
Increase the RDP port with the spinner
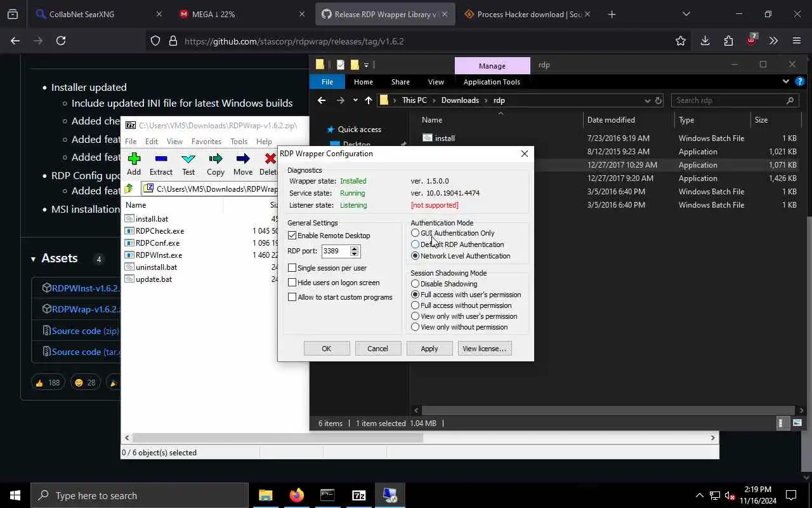[x=355, y=248]
